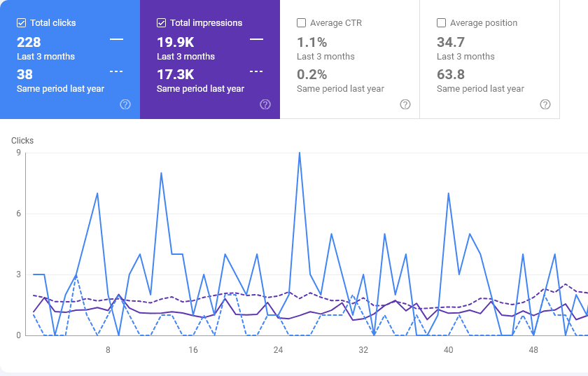Open help icon on Total clicks card

pyautogui.click(x=125, y=104)
